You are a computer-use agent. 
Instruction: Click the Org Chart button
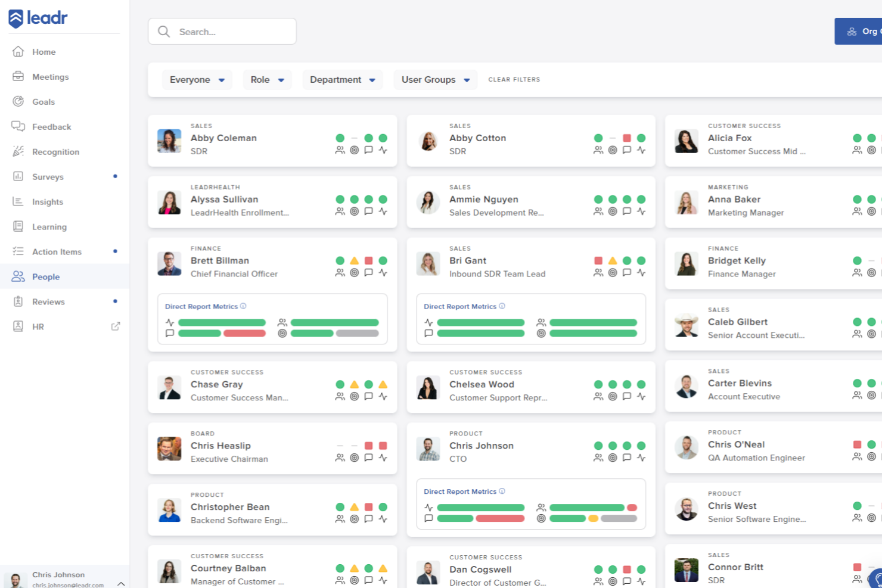pos(858,32)
